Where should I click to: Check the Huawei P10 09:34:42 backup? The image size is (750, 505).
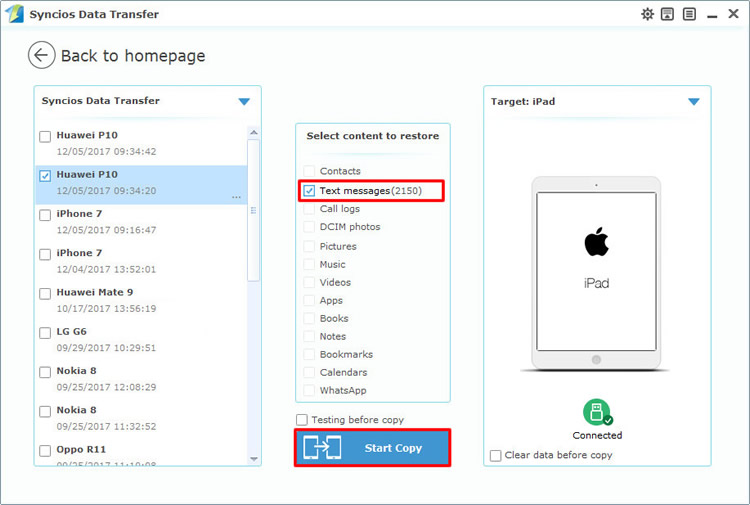(45, 137)
